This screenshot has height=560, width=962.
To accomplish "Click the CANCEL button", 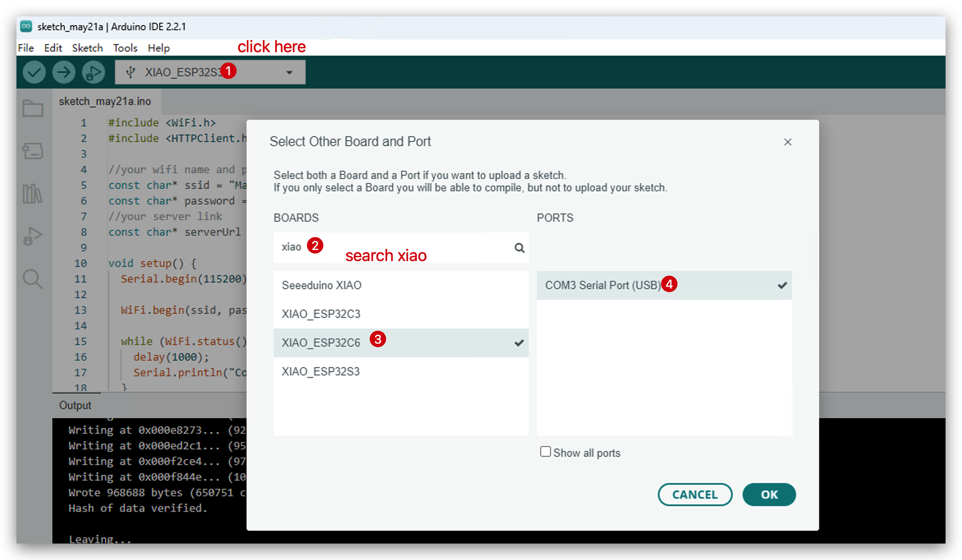I will 695,495.
